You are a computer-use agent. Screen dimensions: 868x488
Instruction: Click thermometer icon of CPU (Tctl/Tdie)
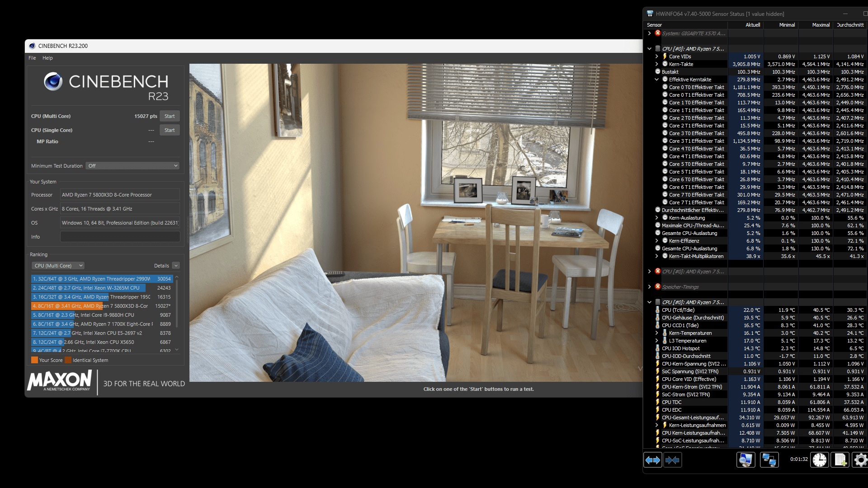[x=658, y=310]
